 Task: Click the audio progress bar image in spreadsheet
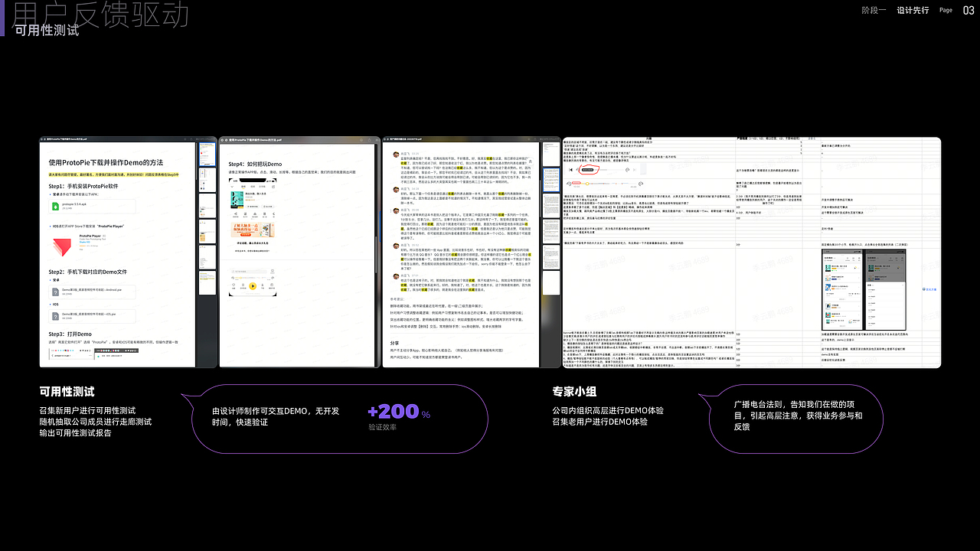tap(605, 184)
